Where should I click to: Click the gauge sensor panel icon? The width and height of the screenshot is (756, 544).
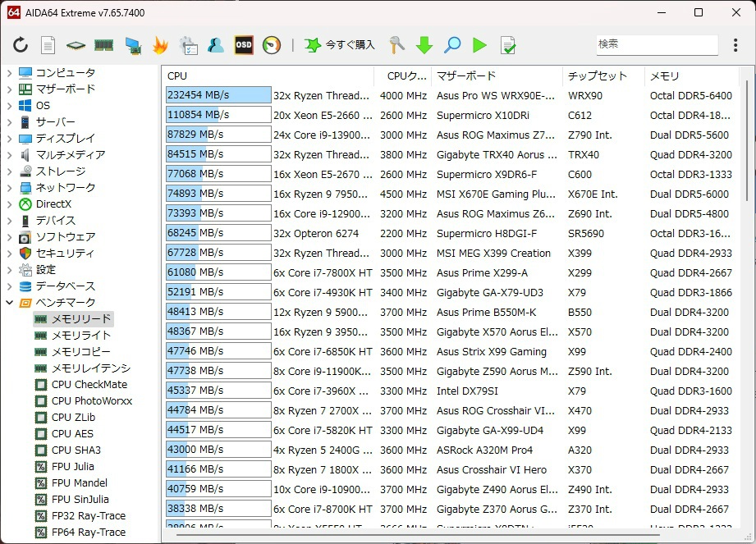point(272,45)
